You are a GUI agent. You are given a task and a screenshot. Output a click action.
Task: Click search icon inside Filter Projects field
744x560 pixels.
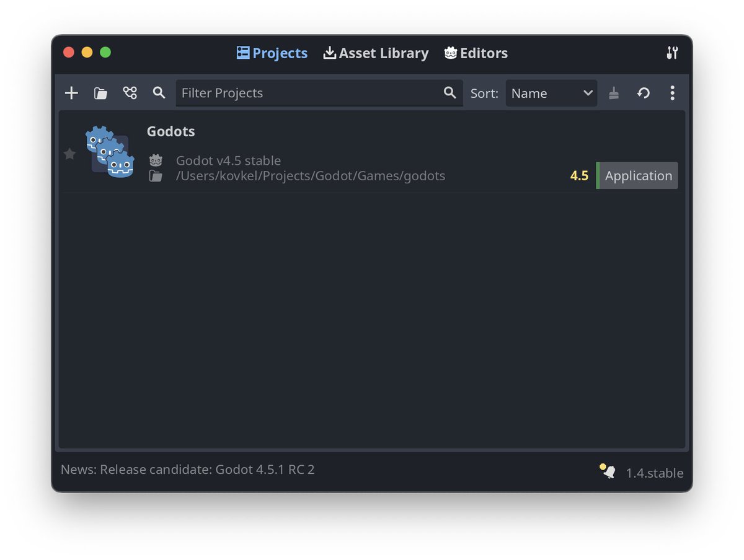click(x=450, y=93)
